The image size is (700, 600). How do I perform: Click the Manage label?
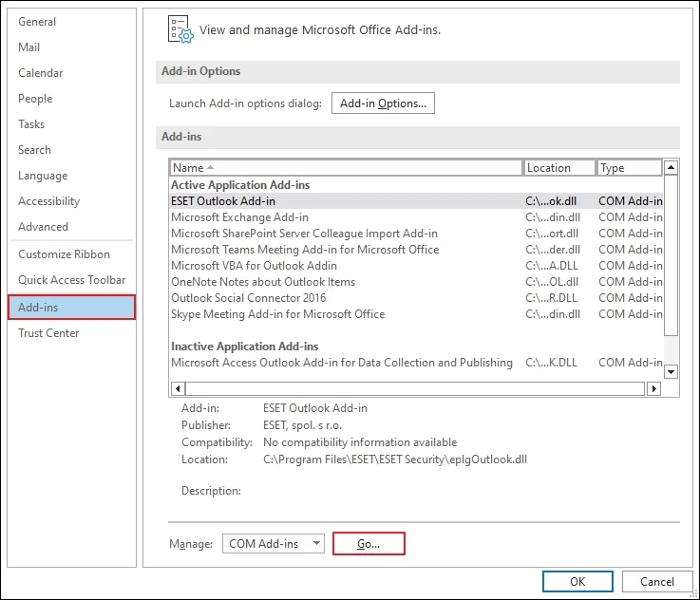[x=191, y=544]
